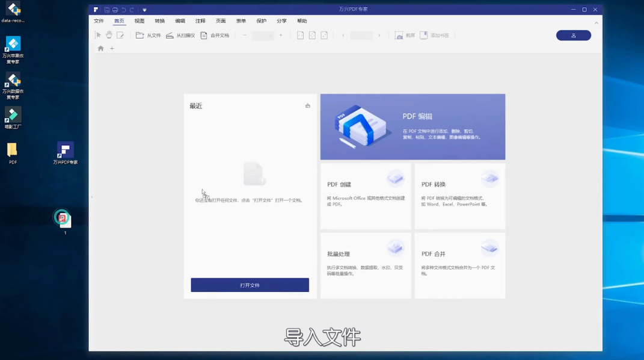Switch to the 转换 tab
The image size is (644, 360).
tap(160, 21)
